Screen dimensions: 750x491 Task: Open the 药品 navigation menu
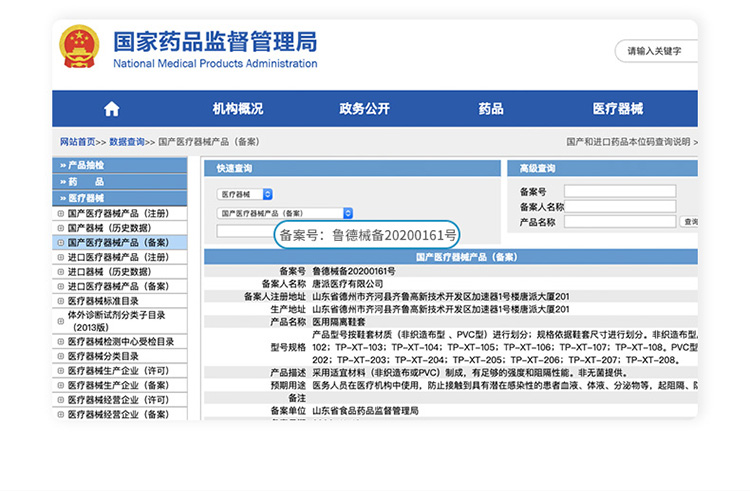point(491,109)
